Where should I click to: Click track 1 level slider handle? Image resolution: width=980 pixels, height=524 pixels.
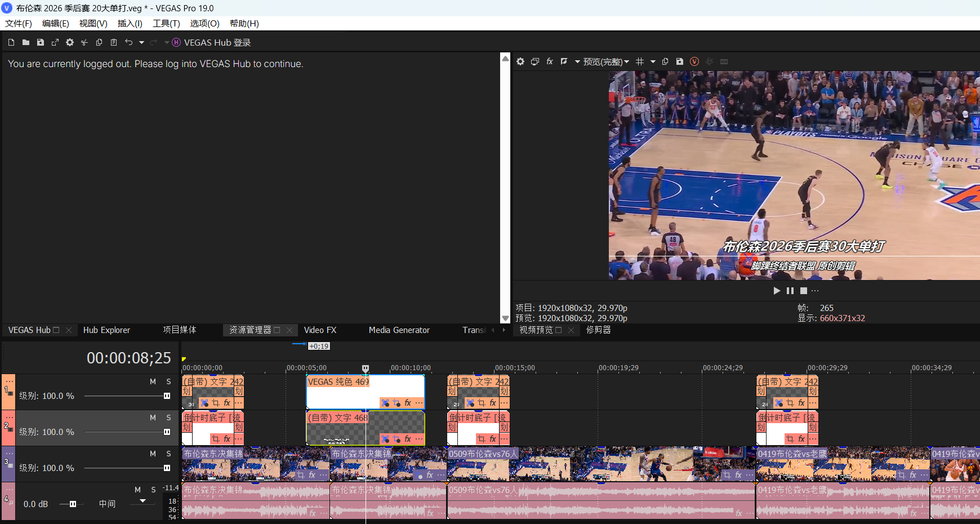[x=167, y=396]
